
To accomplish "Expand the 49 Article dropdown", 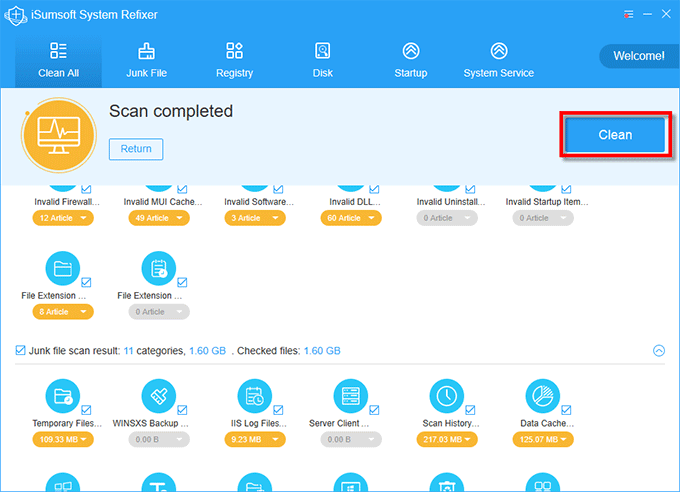I will (x=159, y=218).
